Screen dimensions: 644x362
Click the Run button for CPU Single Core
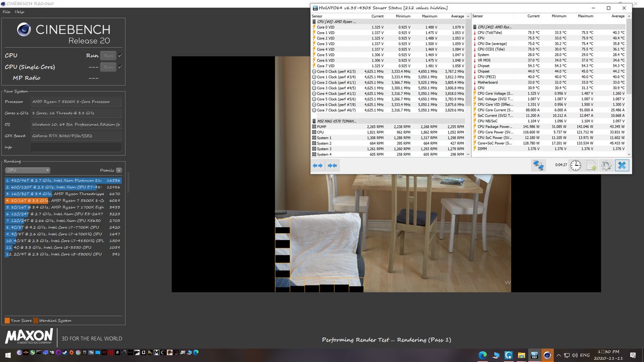(108, 67)
